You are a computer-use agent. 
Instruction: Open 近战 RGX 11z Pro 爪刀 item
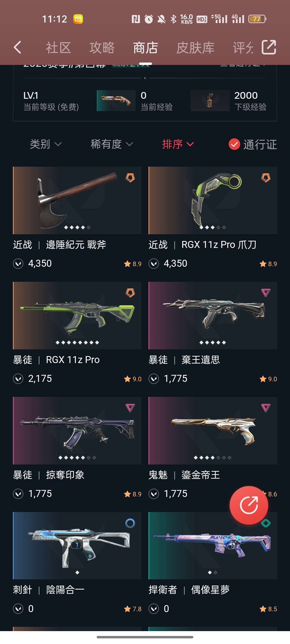[213, 218]
